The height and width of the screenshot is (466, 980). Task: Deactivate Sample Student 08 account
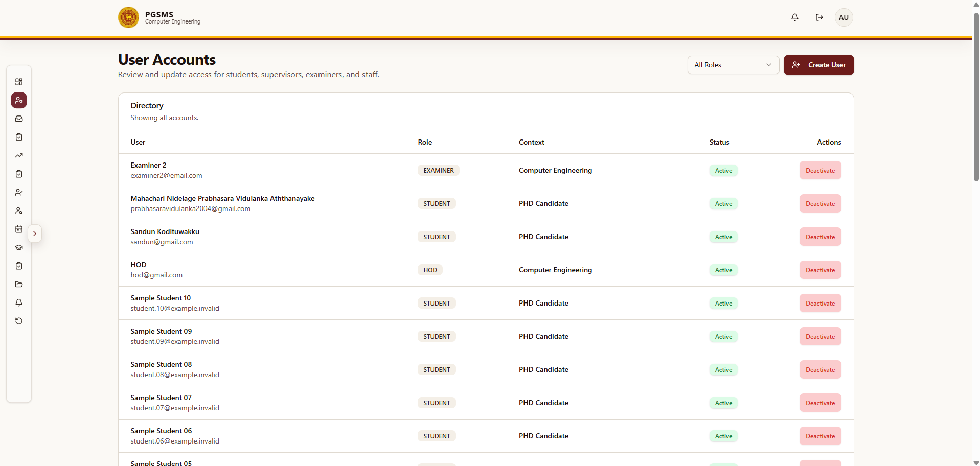(x=820, y=369)
